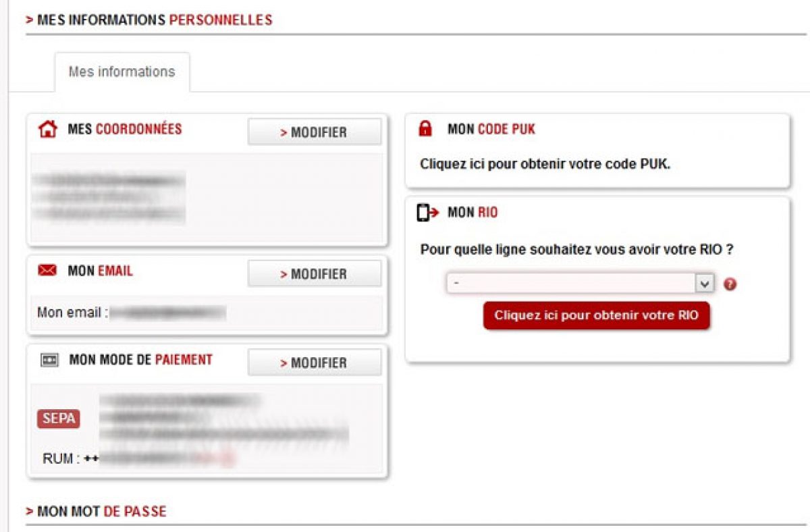Modify Mes Coordonnées details

pyautogui.click(x=314, y=132)
